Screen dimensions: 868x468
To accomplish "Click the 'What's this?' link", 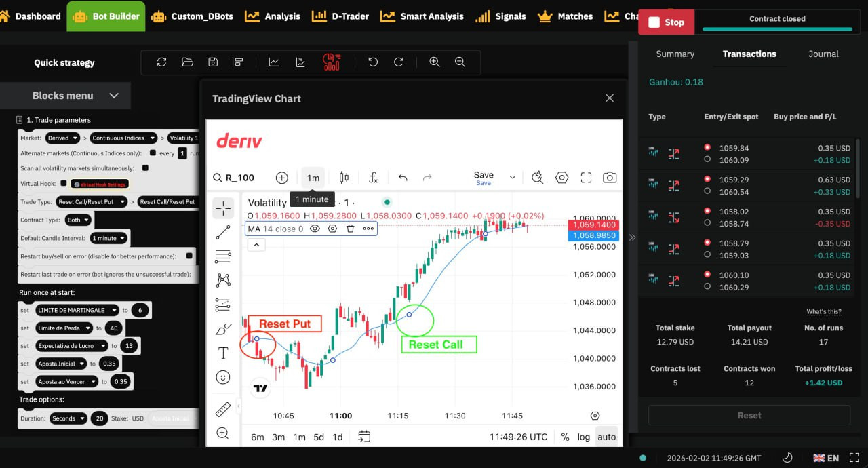I will click(x=823, y=311).
